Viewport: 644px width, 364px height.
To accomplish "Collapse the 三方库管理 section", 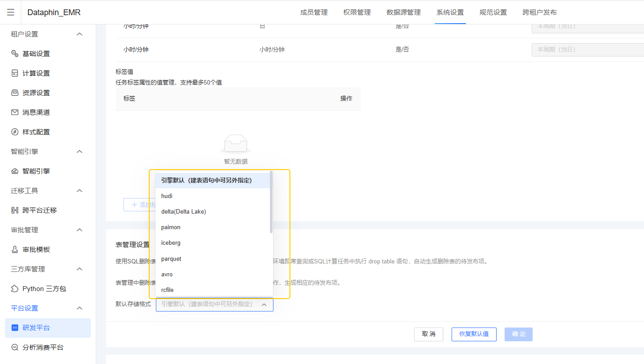I will coord(80,269).
